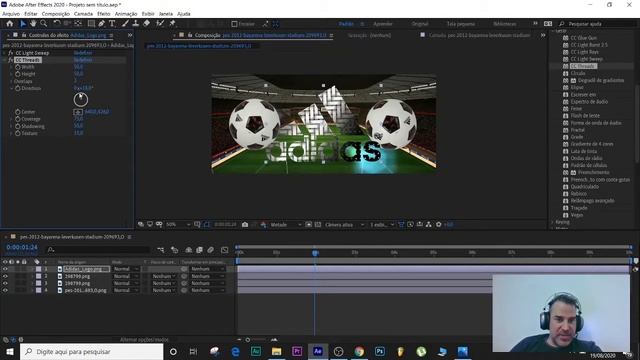This screenshot has width=640, height=360.
Task: Select the Fractal effect in list
Action: (578, 130)
